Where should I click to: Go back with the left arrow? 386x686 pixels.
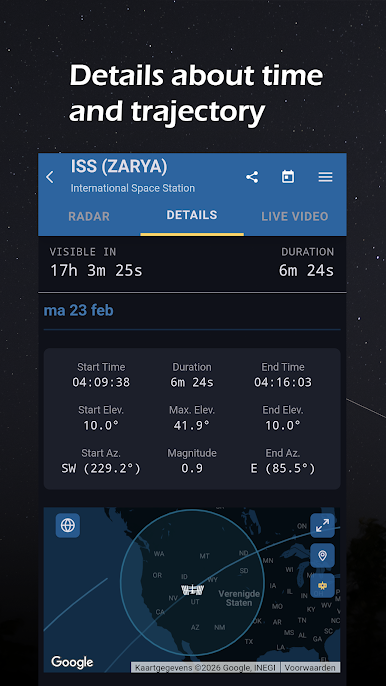pos(50,177)
